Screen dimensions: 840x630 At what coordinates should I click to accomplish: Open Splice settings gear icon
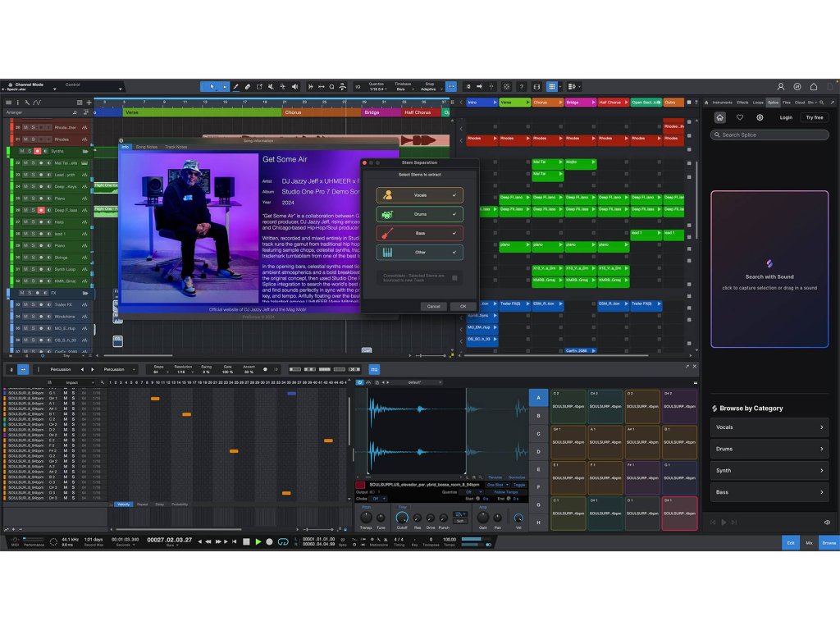(760, 117)
